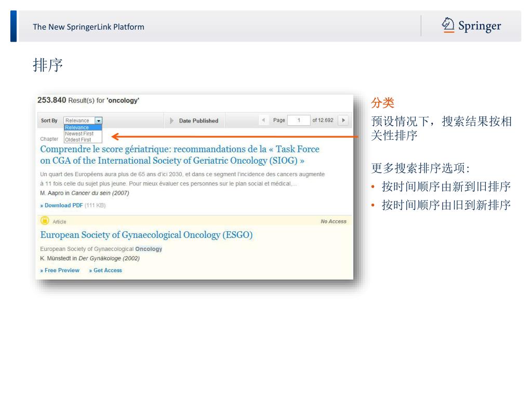Go to the previous results page arrow
Screen dimensions: 532x399
point(263,120)
